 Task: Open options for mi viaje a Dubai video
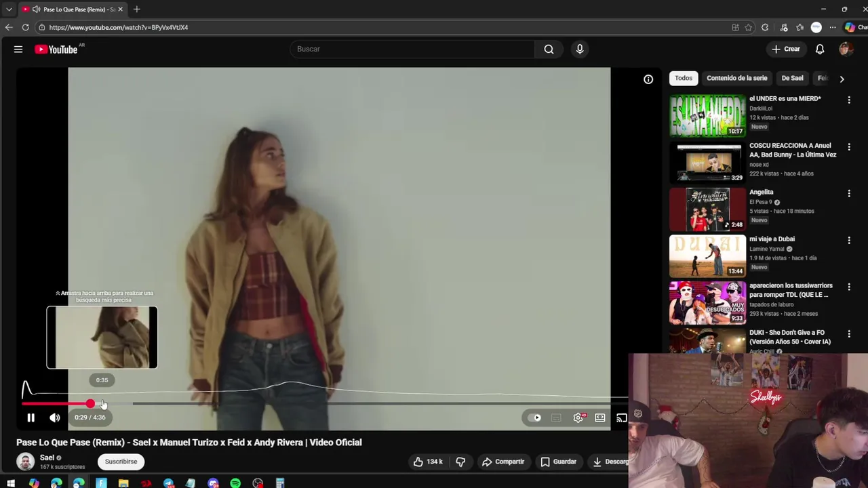coord(848,241)
